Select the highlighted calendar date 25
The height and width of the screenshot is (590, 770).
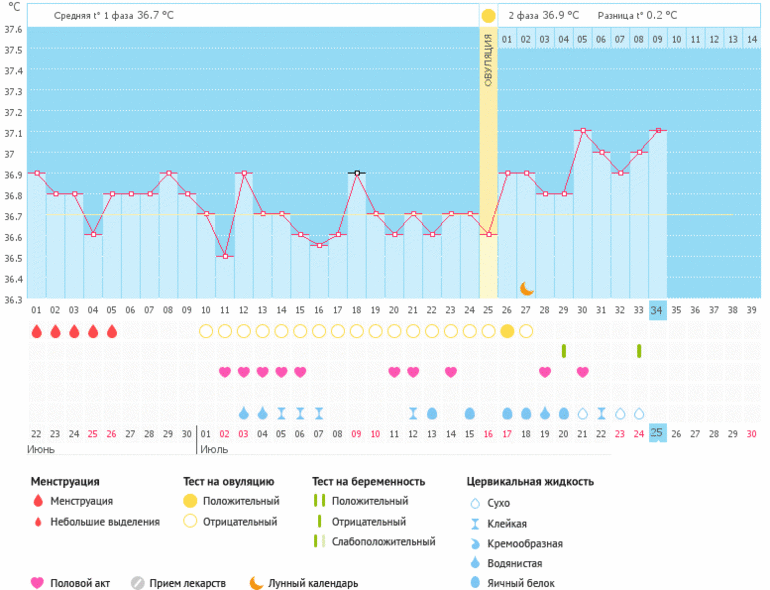point(657,433)
